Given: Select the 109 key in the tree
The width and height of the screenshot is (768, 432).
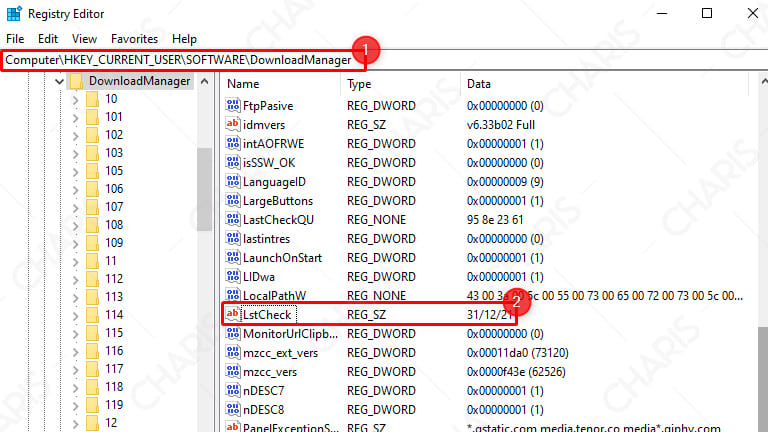Looking at the screenshot, I should [x=114, y=242].
